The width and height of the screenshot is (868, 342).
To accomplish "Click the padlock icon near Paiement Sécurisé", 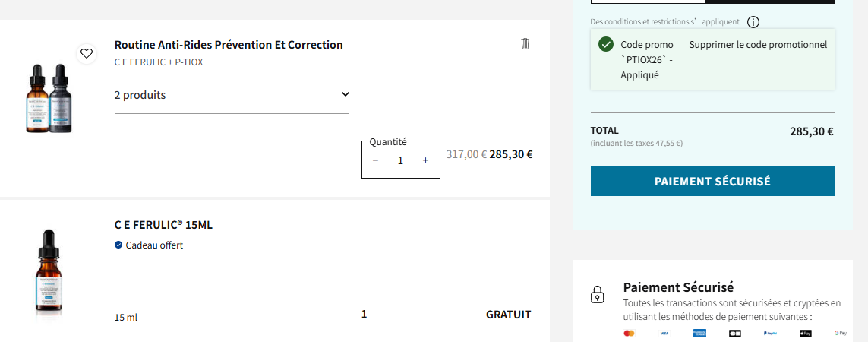I will (598, 294).
